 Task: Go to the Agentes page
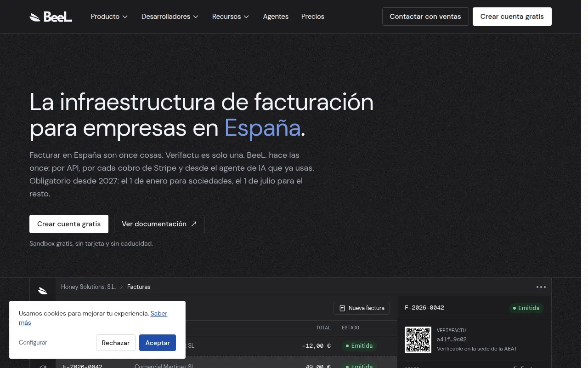[x=276, y=17]
